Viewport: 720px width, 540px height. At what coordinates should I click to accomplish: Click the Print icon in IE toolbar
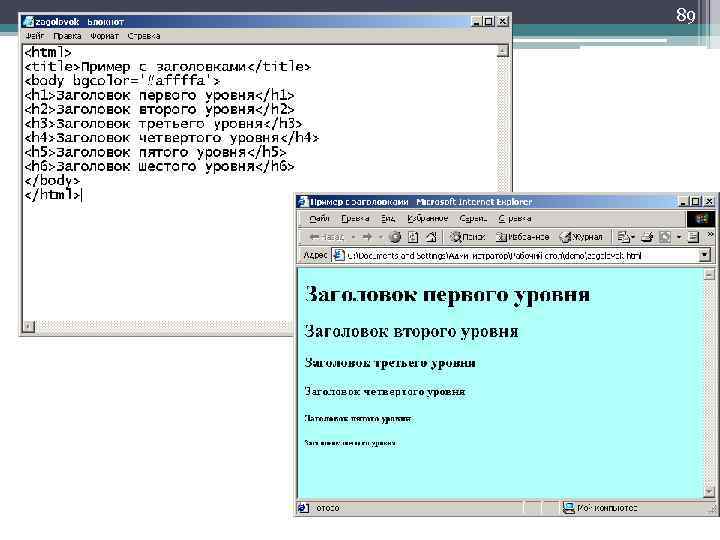click(647, 237)
